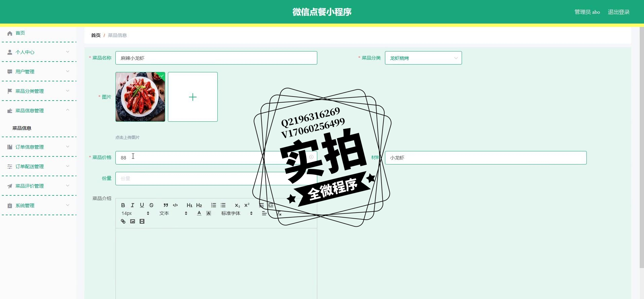Click the sliders icon beside 订单配送管理

point(10,166)
